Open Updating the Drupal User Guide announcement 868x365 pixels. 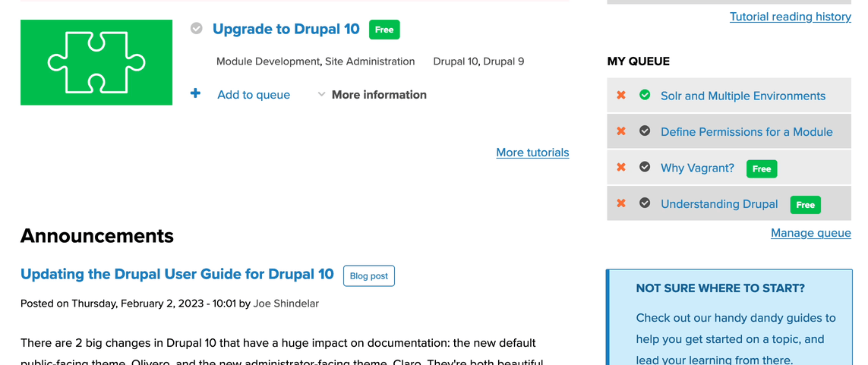click(x=177, y=274)
